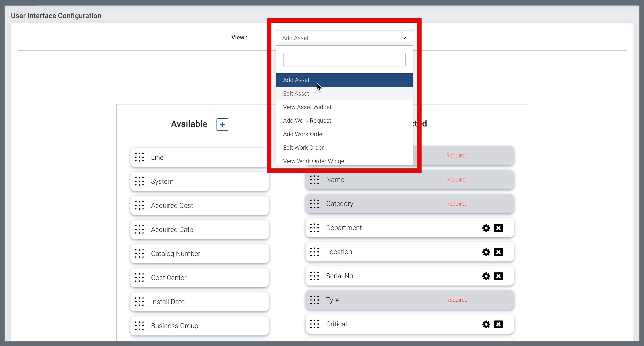Click the dropdown search input field
Image resolution: width=644 pixels, height=346 pixels.
(344, 60)
